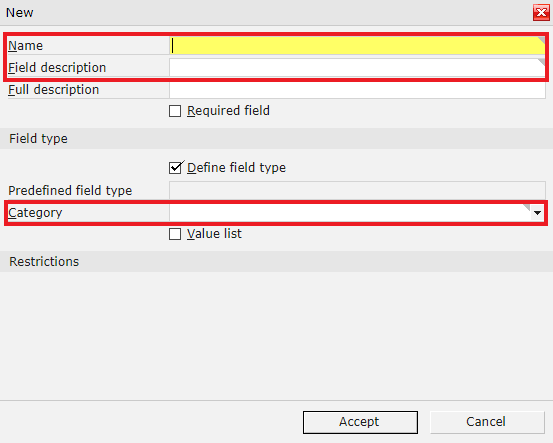This screenshot has height=443, width=553.
Task: Click the Category label text
Action: click(35, 213)
